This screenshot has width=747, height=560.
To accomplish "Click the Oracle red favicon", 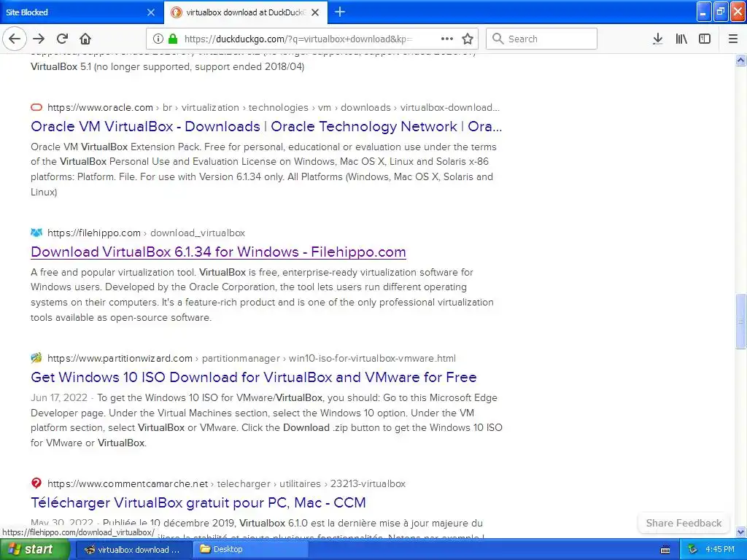I will (36, 107).
